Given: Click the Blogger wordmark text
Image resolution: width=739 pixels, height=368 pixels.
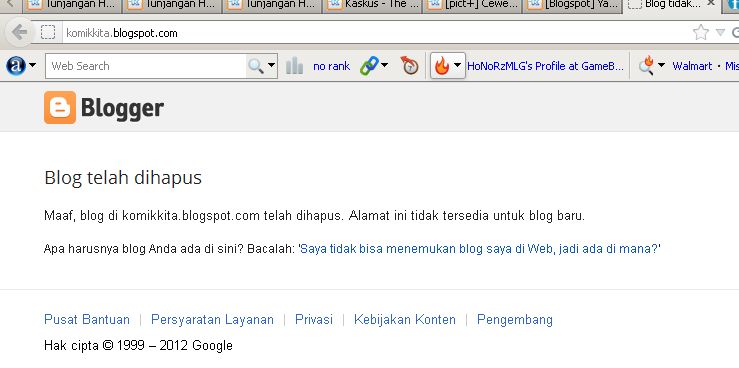Looking at the screenshot, I should point(123,108).
